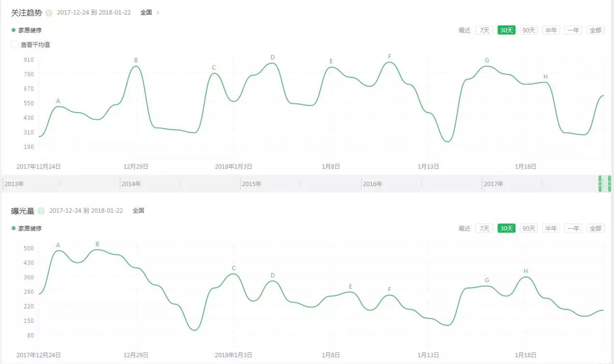
Task: Jump to 2015年 on the timeline bar
Action: click(252, 184)
